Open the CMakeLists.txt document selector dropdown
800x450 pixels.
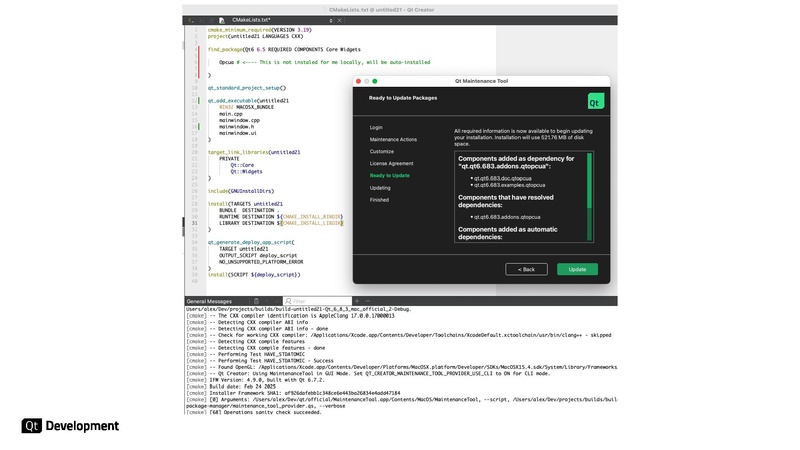[x=331, y=20]
